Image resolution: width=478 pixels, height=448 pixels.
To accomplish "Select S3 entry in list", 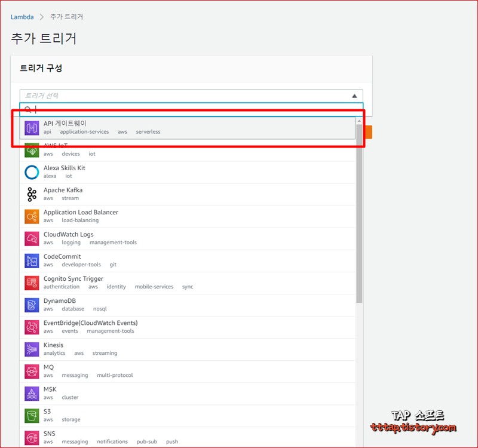I will click(188, 416).
